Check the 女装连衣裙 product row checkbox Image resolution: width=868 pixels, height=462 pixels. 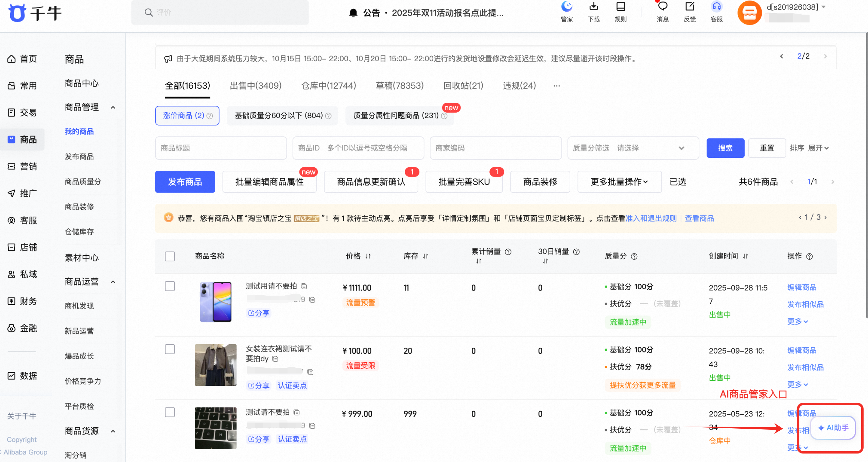[170, 349]
